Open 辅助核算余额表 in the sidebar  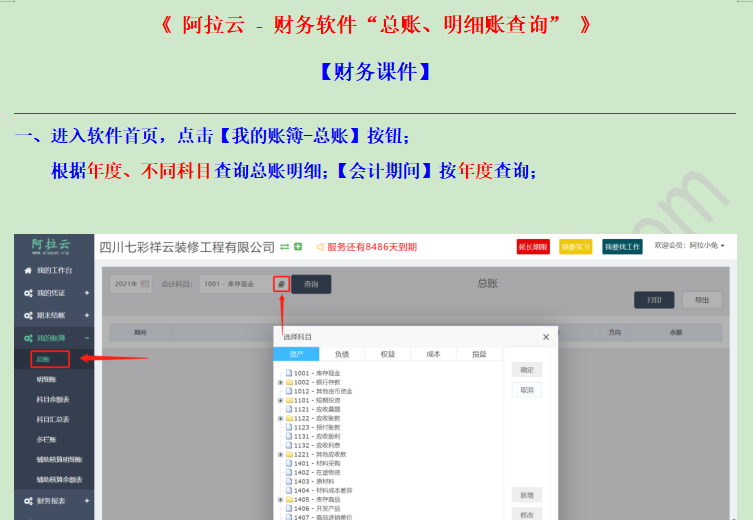[60, 480]
